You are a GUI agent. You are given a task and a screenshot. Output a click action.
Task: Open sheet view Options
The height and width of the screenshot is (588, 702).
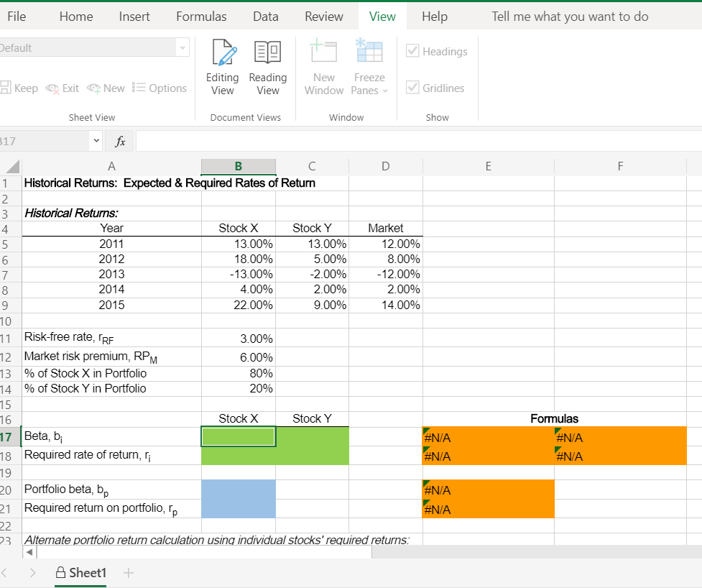(160, 88)
